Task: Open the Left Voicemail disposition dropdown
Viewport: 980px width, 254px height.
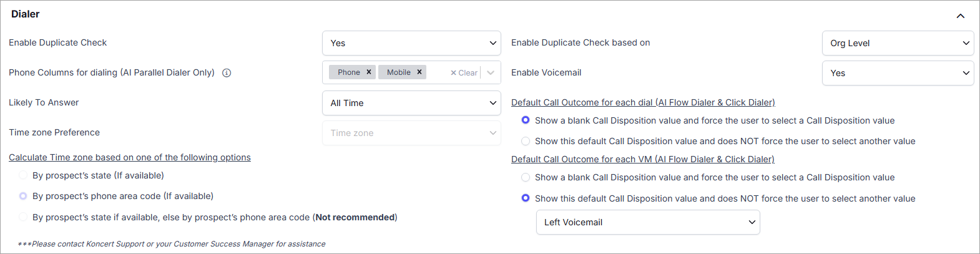Action: tap(648, 222)
